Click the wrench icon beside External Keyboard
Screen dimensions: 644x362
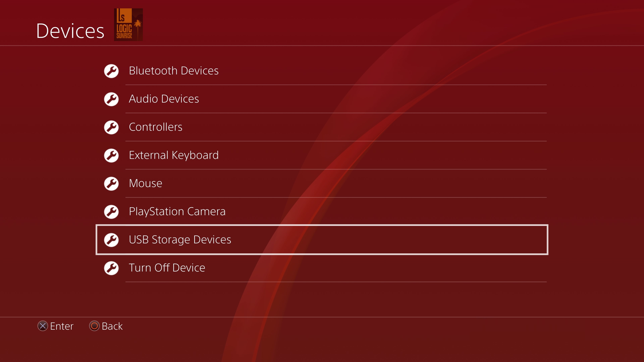click(111, 155)
